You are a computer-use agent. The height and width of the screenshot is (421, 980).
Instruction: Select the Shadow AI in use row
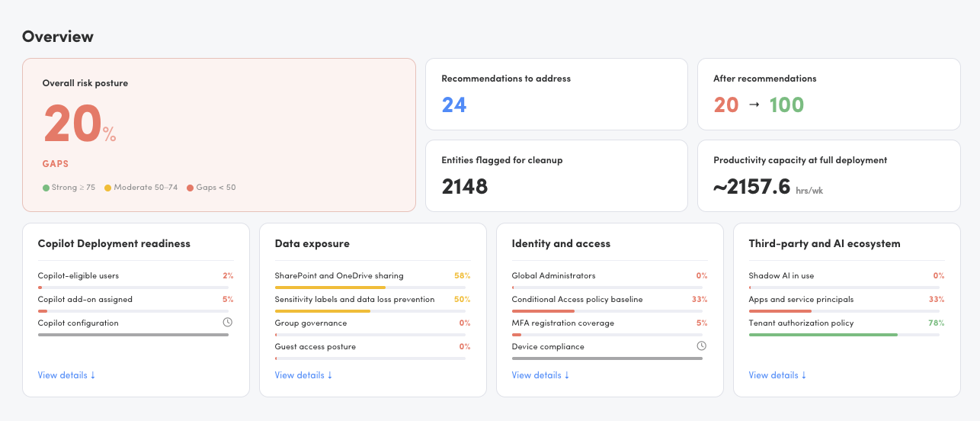click(847, 280)
